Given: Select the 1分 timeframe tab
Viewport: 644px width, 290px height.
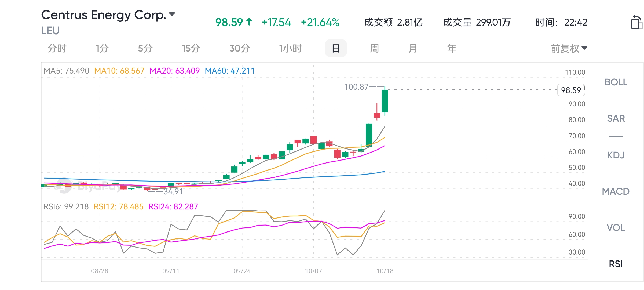Looking at the screenshot, I should click(x=102, y=49).
